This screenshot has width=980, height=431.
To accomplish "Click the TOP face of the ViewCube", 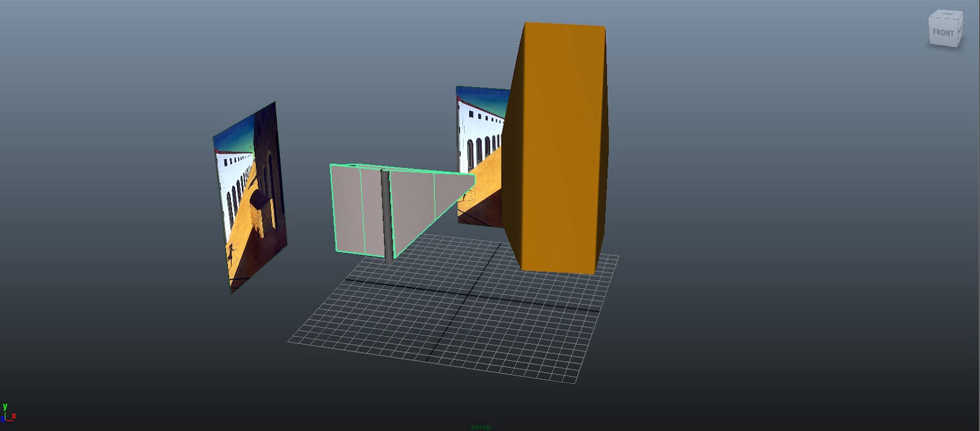I will [x=947, y=13].
